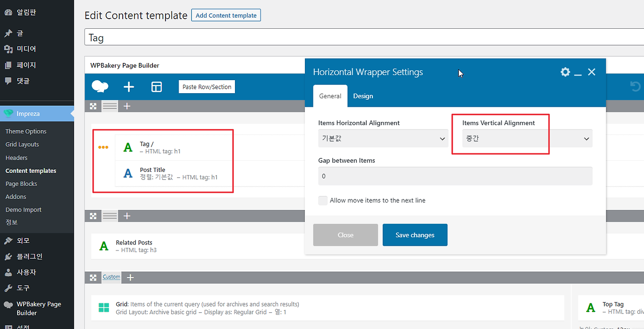This screenshot has width=644, height=329.
Task: Open Content templates submenu item
Action: [x=31, y=171]
